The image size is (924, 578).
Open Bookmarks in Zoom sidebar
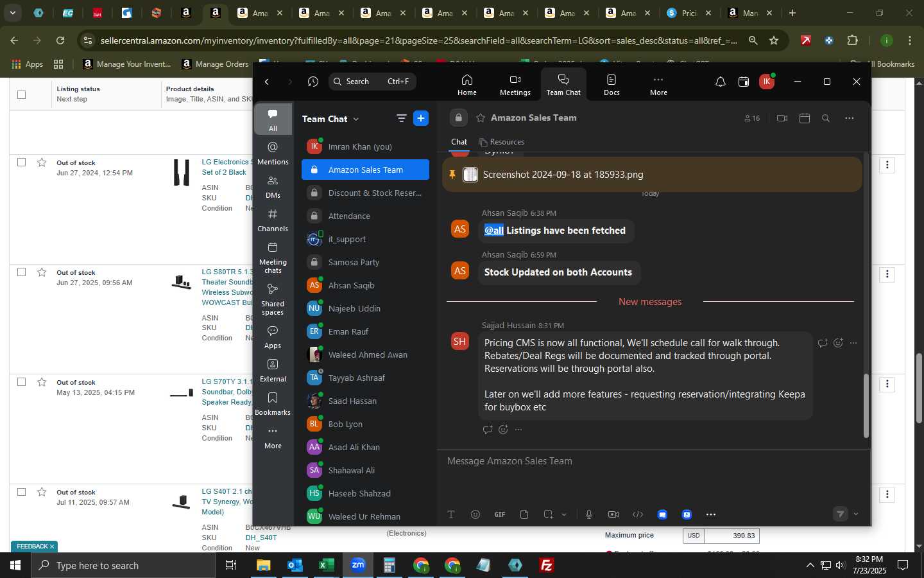[273, 404]
